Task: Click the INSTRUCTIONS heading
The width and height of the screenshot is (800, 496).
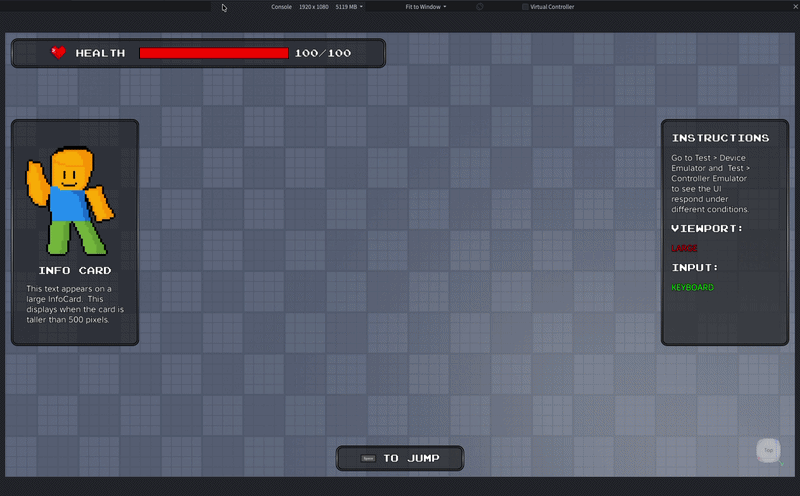Action: pos(720,138)
